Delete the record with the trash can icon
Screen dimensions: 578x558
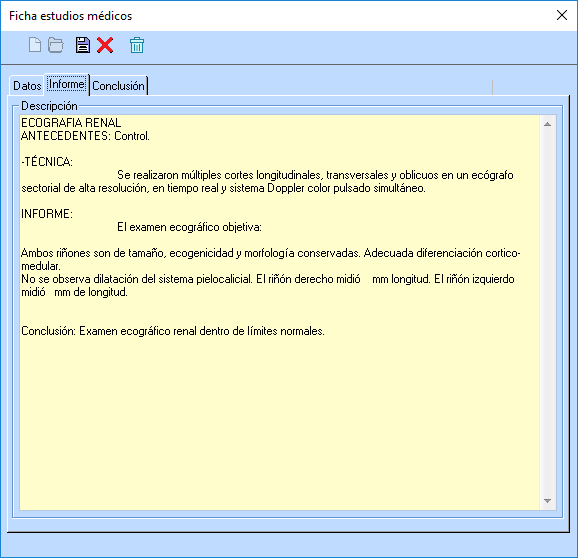pyautogui.click(x=137, y=45)
